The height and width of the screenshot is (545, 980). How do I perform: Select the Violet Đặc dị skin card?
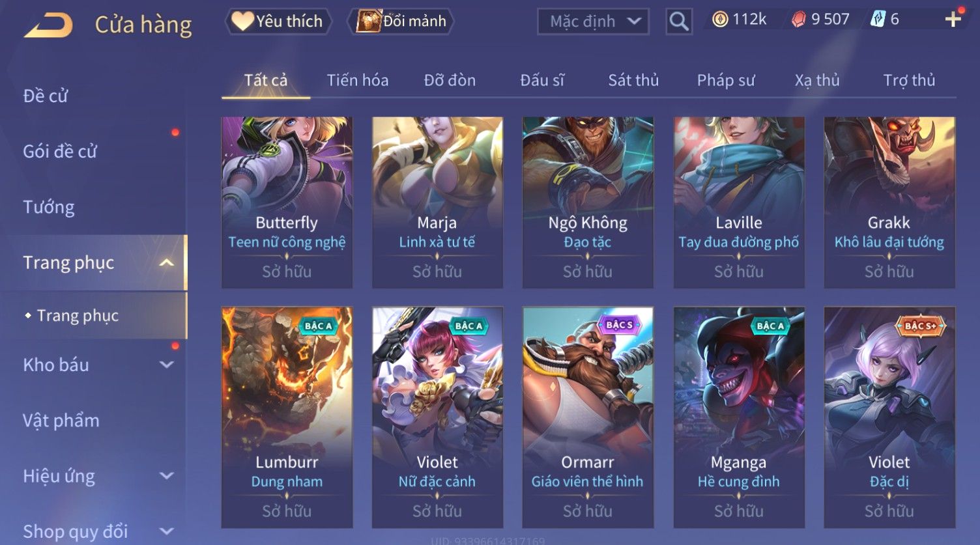pos(889,417)
